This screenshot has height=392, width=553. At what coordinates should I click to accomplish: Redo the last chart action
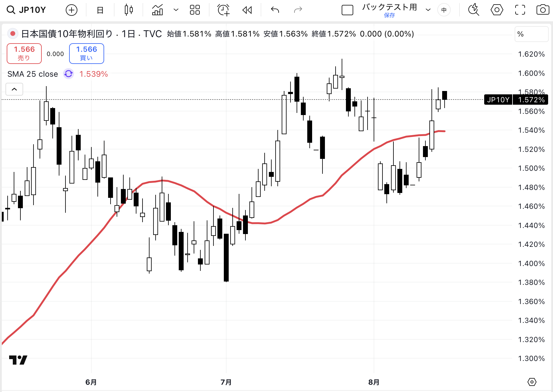298,10
